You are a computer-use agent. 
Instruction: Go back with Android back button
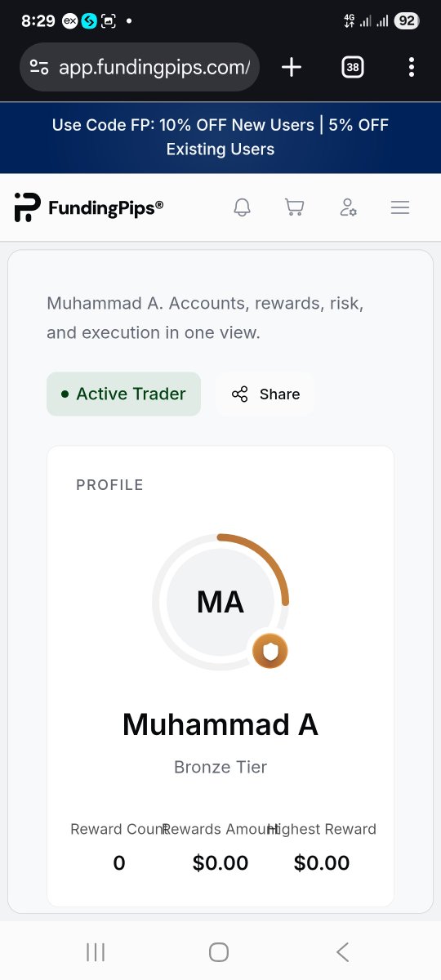point(343,951)
